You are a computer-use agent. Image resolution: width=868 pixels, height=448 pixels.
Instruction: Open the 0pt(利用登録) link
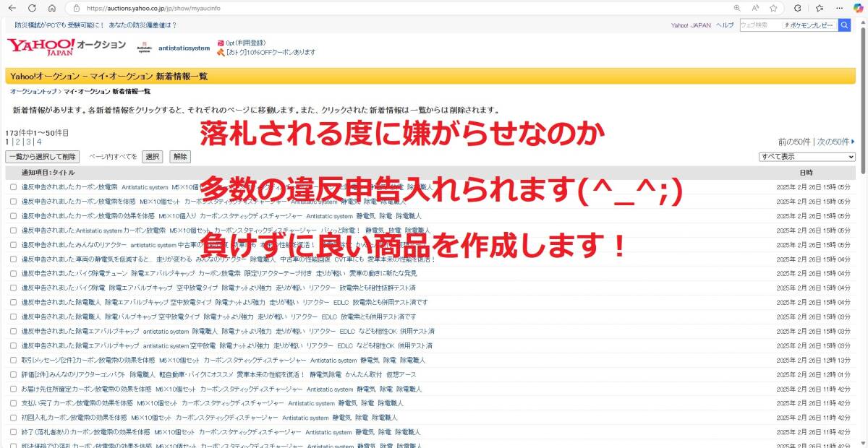pyautogui.click(x=246, y=43)
